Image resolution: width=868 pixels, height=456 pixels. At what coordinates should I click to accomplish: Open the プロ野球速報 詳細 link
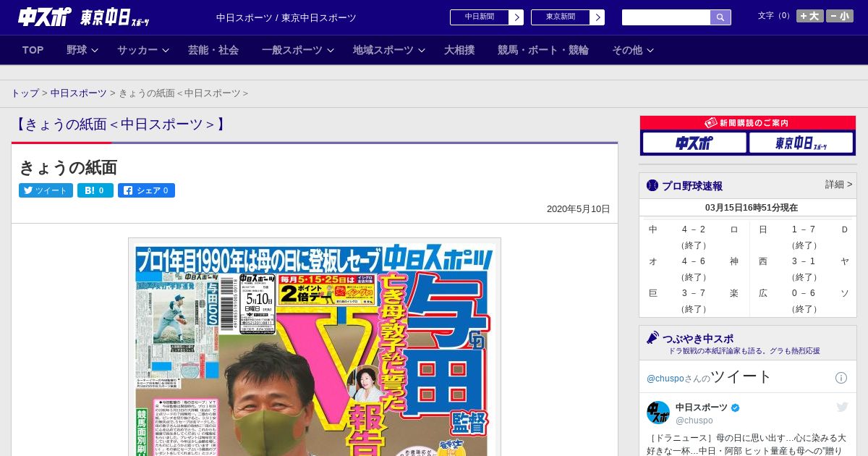point(838,185)
